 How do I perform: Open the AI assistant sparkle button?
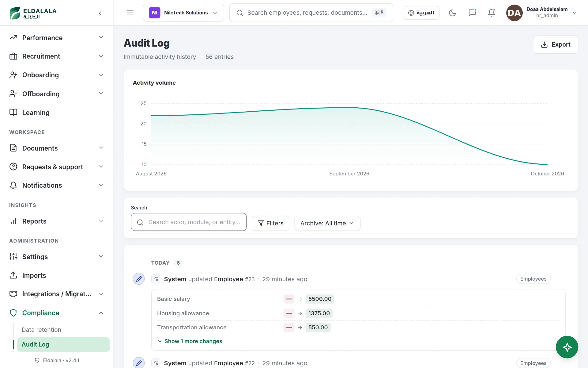[x=567, y=347]
